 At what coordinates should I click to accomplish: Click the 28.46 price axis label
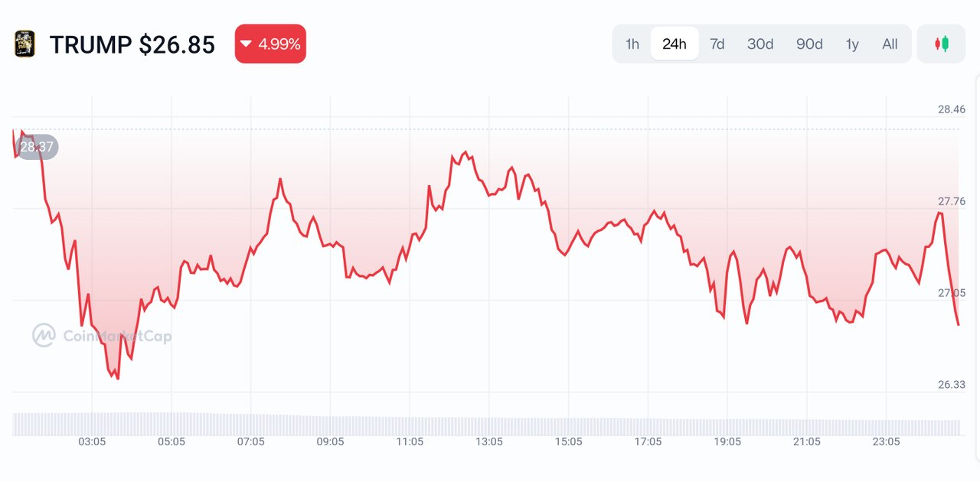tap(952, 109)
